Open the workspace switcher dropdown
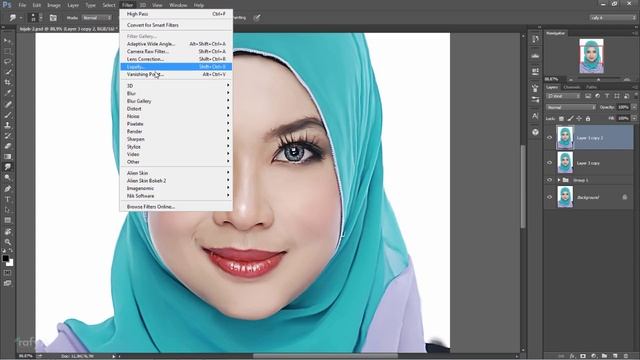The width and height of the screenshot is (640, 360). coord(613,18)
